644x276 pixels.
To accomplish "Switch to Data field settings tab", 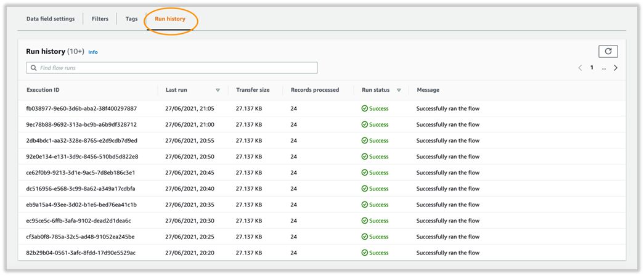I will (x=51, y=19).
